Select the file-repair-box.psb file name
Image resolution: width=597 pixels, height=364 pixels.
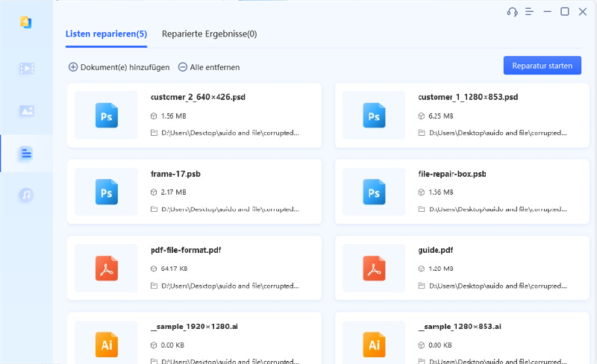[453, 174]
